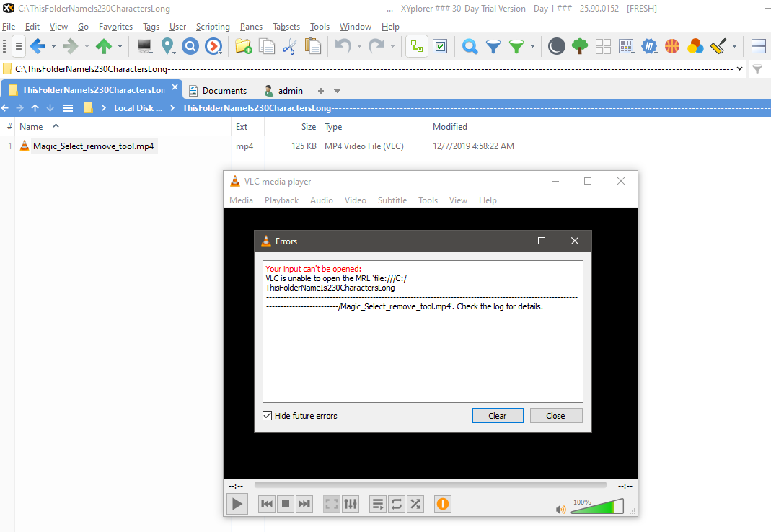Expand the Back button history dropdown
Screen dimensions: 771x532
pos(53,47)
